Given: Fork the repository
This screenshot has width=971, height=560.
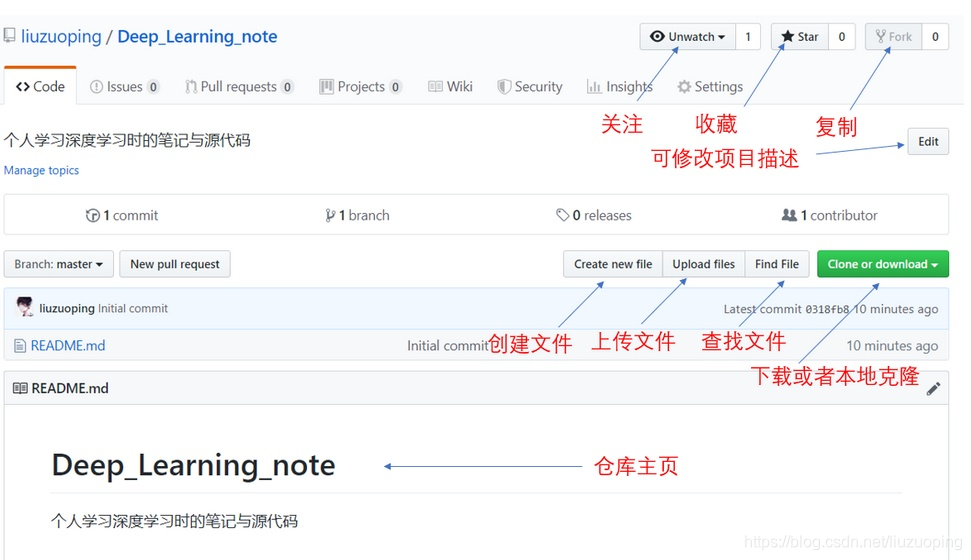Looking at the screenshot, I should pos(894,37).
